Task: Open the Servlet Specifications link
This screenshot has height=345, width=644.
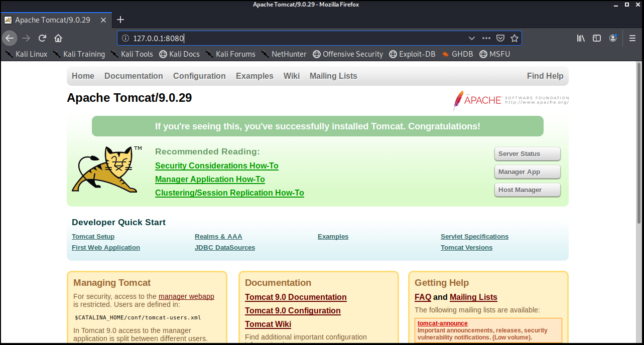Action: (x=474, y=237)
